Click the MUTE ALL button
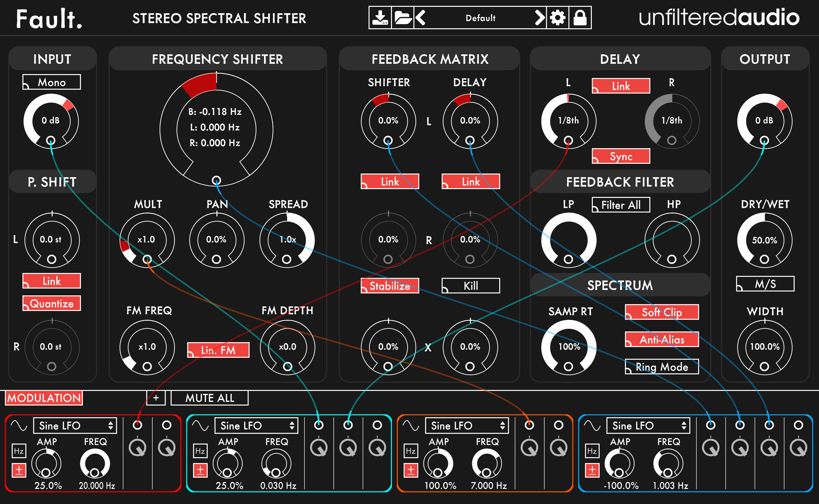 point(210,398)
